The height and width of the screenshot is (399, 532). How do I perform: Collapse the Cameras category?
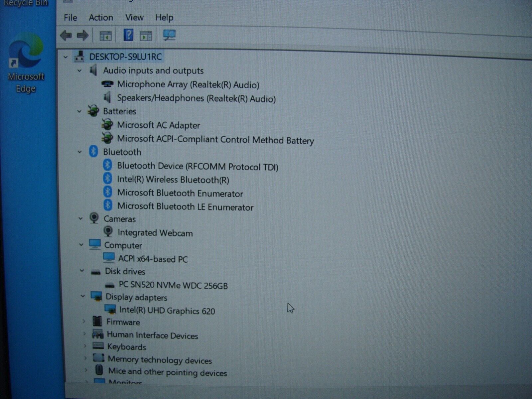tap(80, 218)
